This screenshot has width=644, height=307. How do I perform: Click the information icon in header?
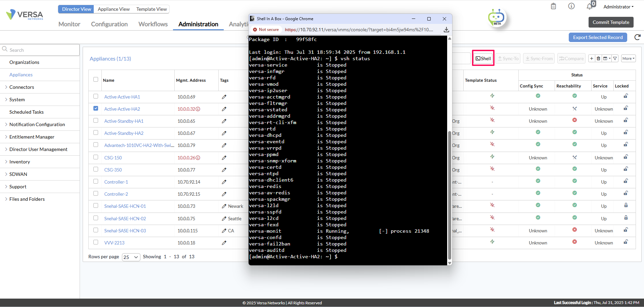click(571, 6)
